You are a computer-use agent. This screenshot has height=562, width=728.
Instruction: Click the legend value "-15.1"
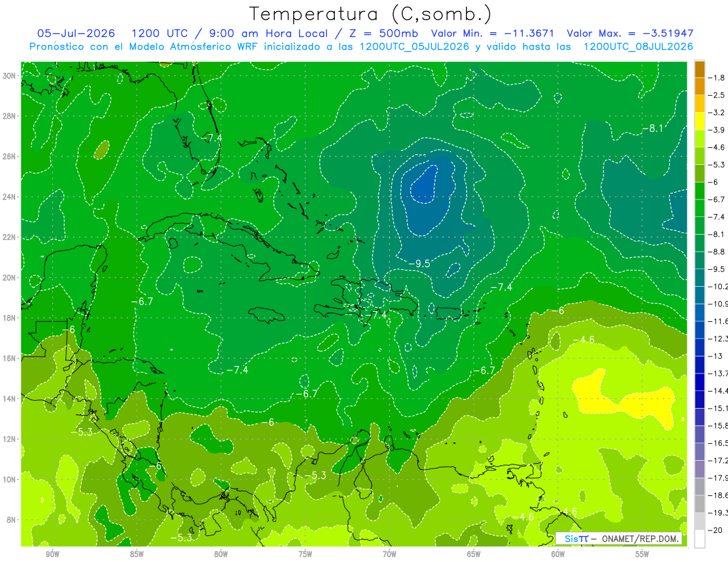pyautogui.click(x=718, y=408)
